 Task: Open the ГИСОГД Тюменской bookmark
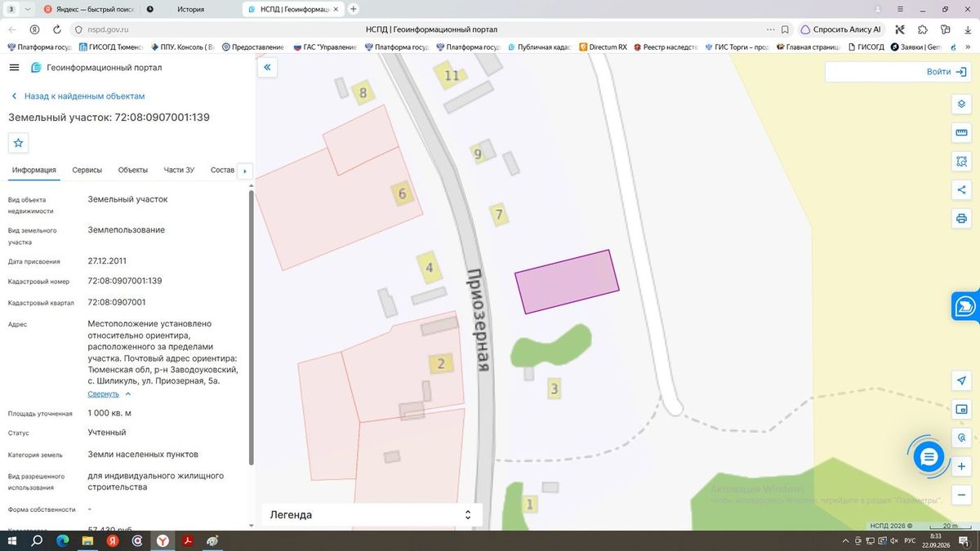(110, 47)
